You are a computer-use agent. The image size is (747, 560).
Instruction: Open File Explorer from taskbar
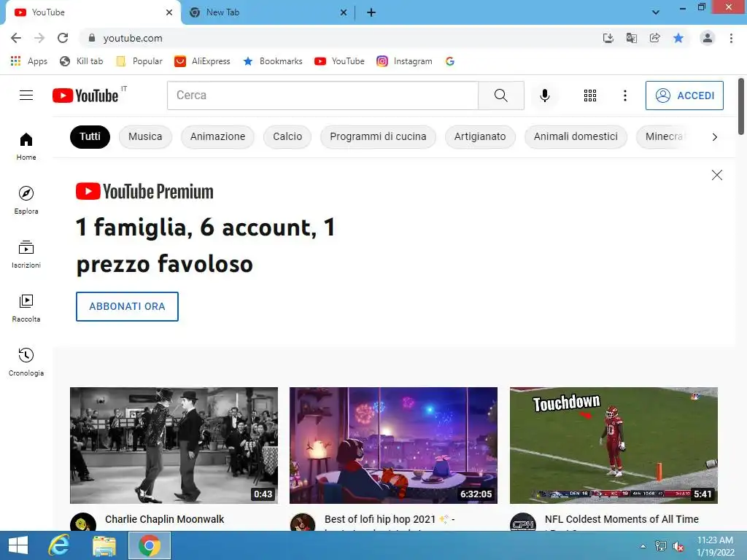(x=104, y=545)
